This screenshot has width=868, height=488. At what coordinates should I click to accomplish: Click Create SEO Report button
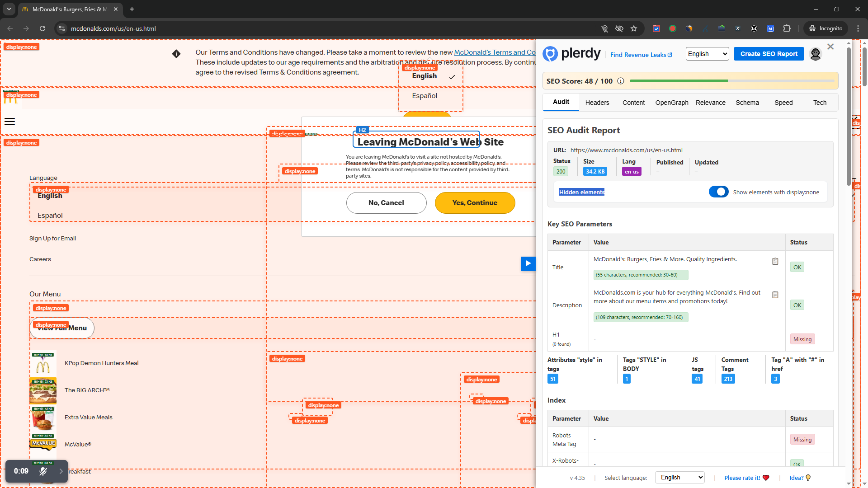pyautogui.click(x=769, y=54)
